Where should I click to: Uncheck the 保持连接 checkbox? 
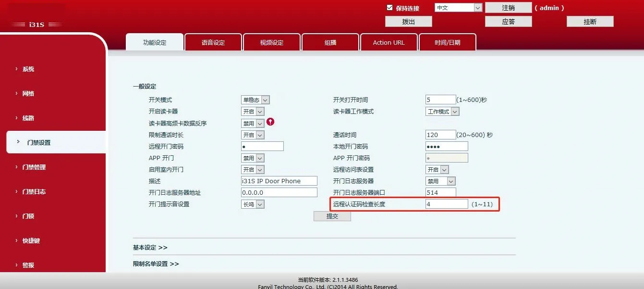tap(389, 7)
